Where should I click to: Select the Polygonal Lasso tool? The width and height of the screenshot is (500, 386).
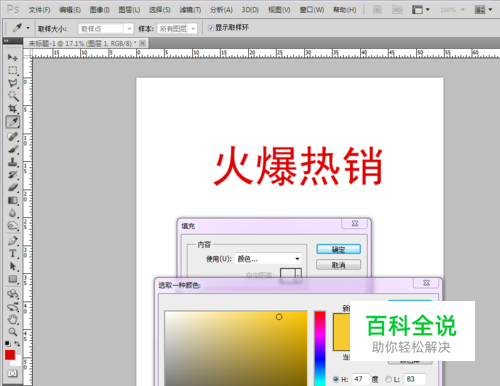[13, 83]
